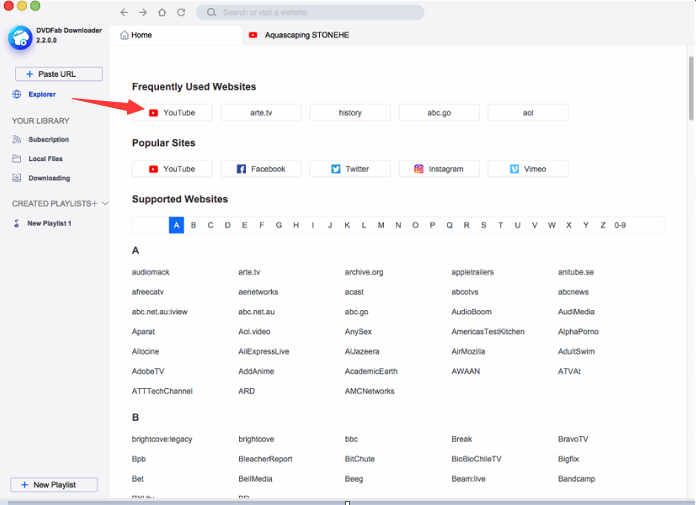
Task: Open YouTube under Frequently Used Websites
Action: (172, 113)
